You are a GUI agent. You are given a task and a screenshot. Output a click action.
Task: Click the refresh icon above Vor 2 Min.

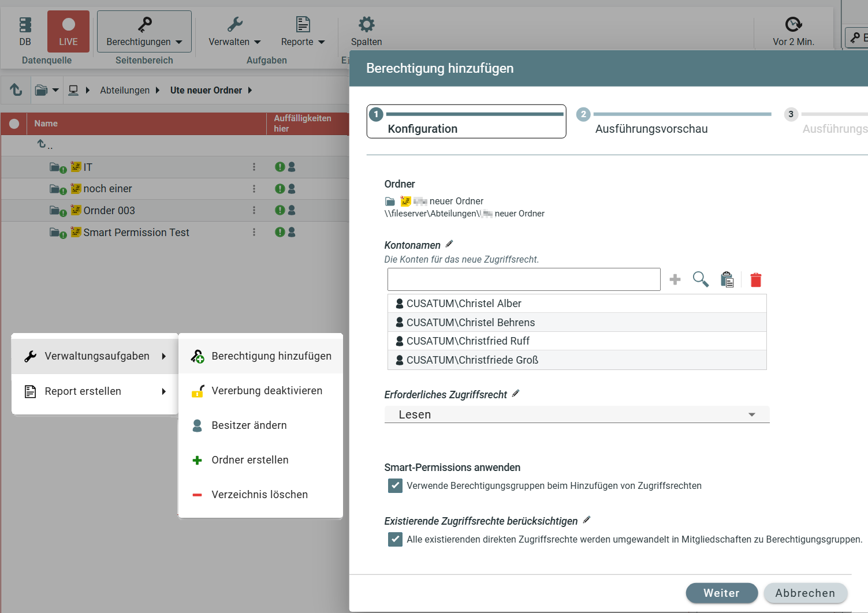(793, 24)
